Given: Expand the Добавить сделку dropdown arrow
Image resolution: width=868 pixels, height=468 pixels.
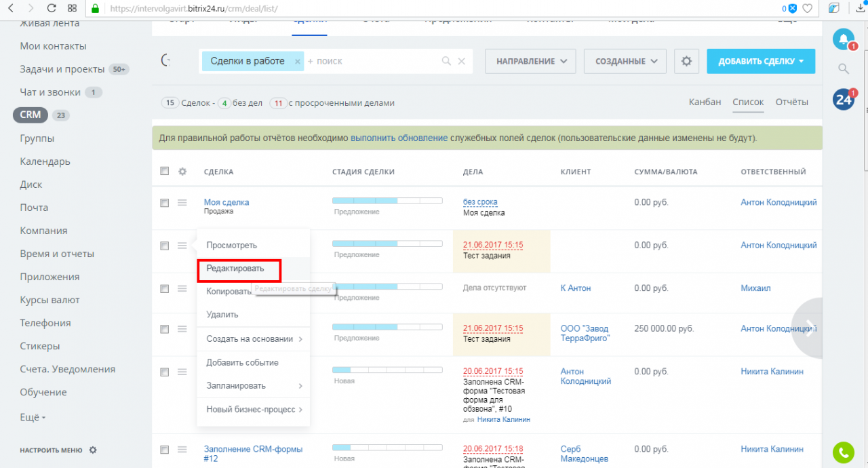Looking at the screenshot, I should pyautogui.click(x=802, y=61).
